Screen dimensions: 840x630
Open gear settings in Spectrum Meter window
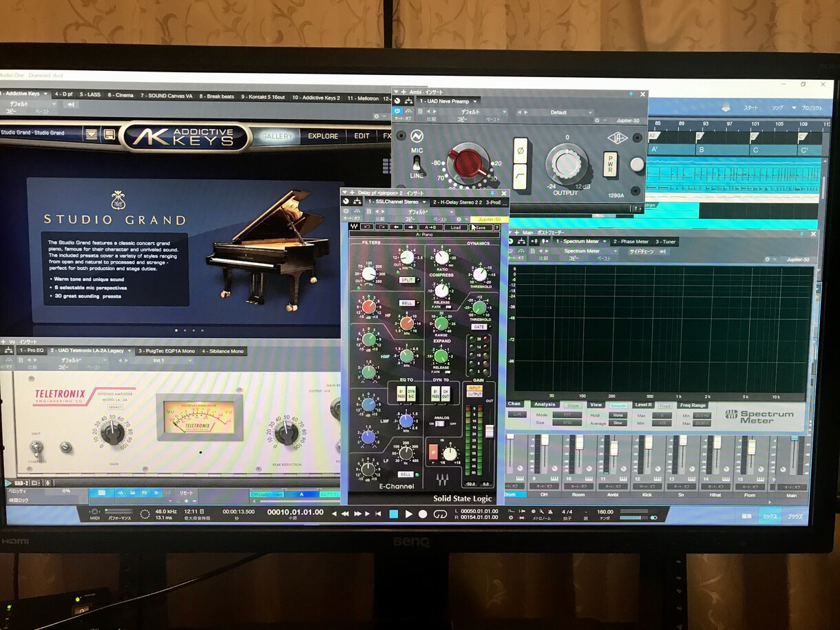tap(768, 259)
